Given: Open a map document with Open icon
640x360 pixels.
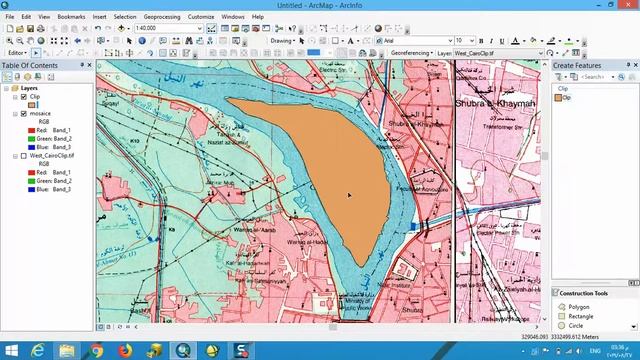Looking at the screenshot, I should click(20, 29).
